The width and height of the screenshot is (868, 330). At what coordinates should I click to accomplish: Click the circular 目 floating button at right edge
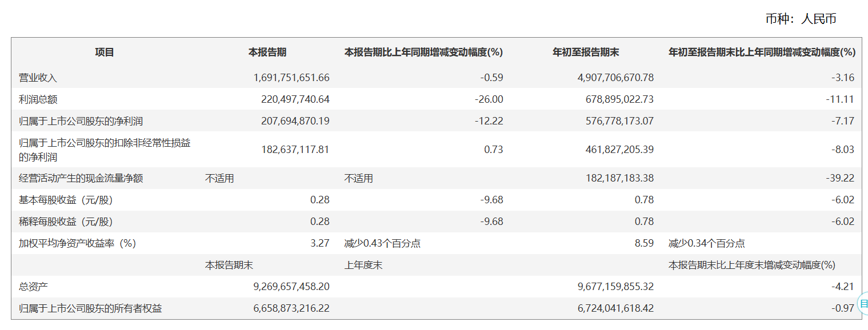click(863, 304)
